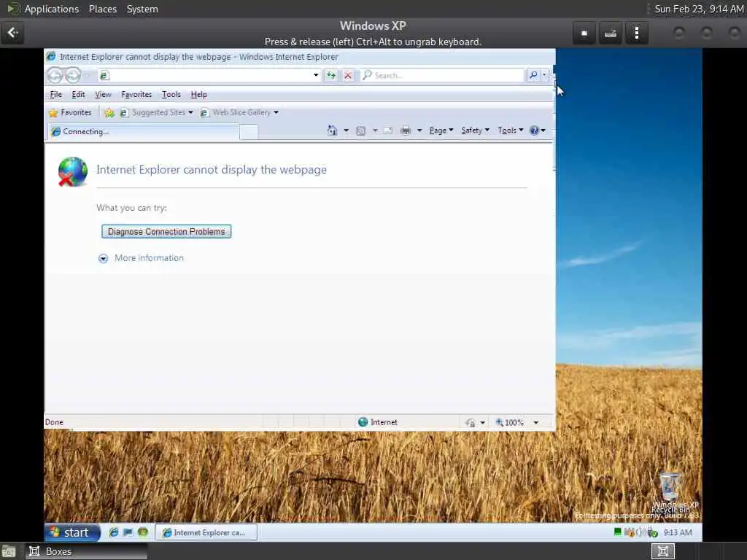The height and width of the screenshot is (560, 747).
Task: Open the GNOME Applications menu
Action: coord(52,9)
